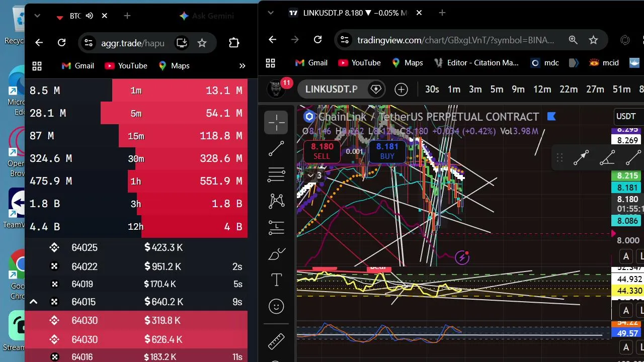
Task: Select the 30s chart interval
Action: (x=432, y=89)
